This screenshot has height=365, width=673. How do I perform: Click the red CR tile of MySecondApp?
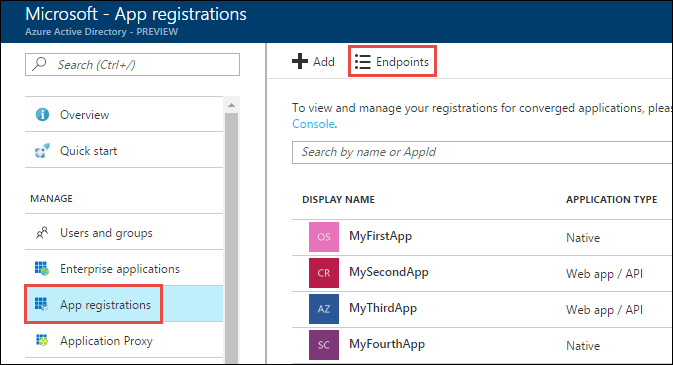point(324,273)
